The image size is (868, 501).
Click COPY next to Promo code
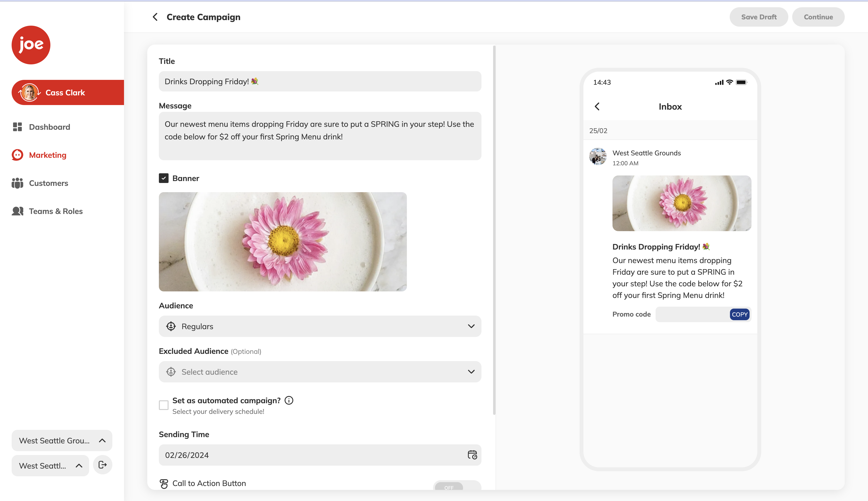tap(739, 314)
